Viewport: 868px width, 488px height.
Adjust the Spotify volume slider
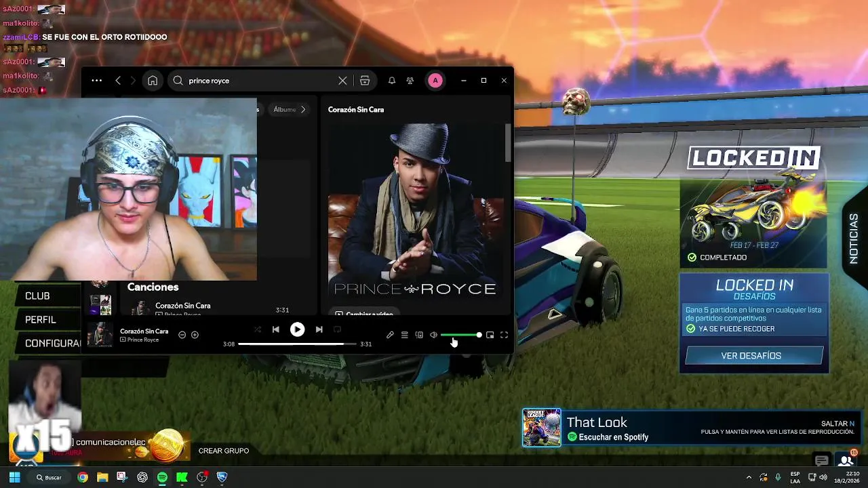[461, 335]
